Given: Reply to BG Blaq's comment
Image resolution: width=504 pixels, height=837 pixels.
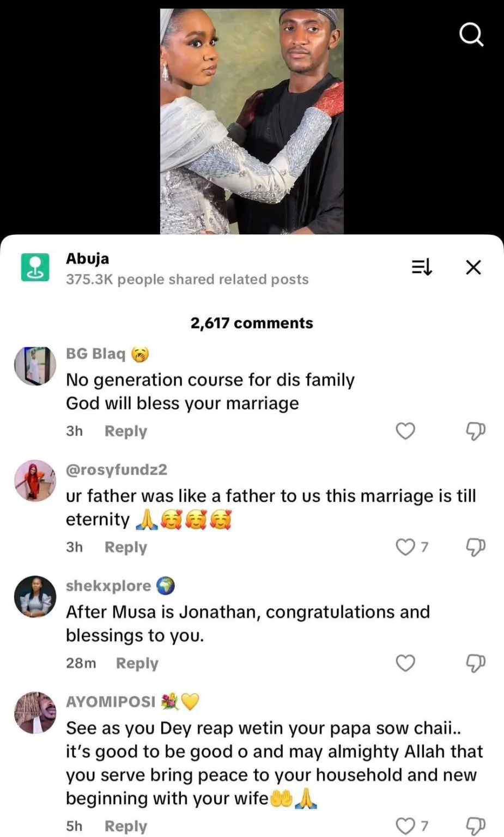Looking at the screenshot, I should pos(126,431).
